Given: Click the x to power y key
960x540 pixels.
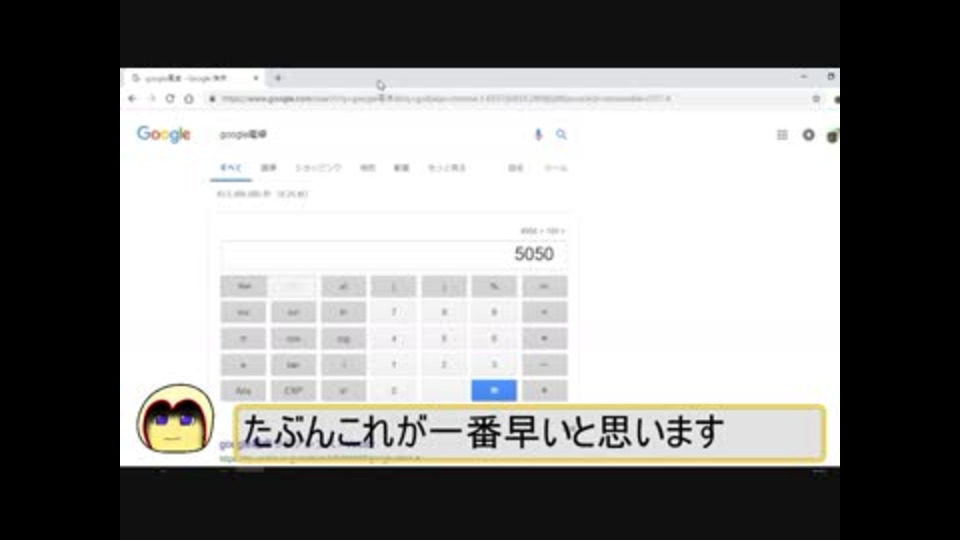Looking at the screenshot, I should (x=343, y=391).
